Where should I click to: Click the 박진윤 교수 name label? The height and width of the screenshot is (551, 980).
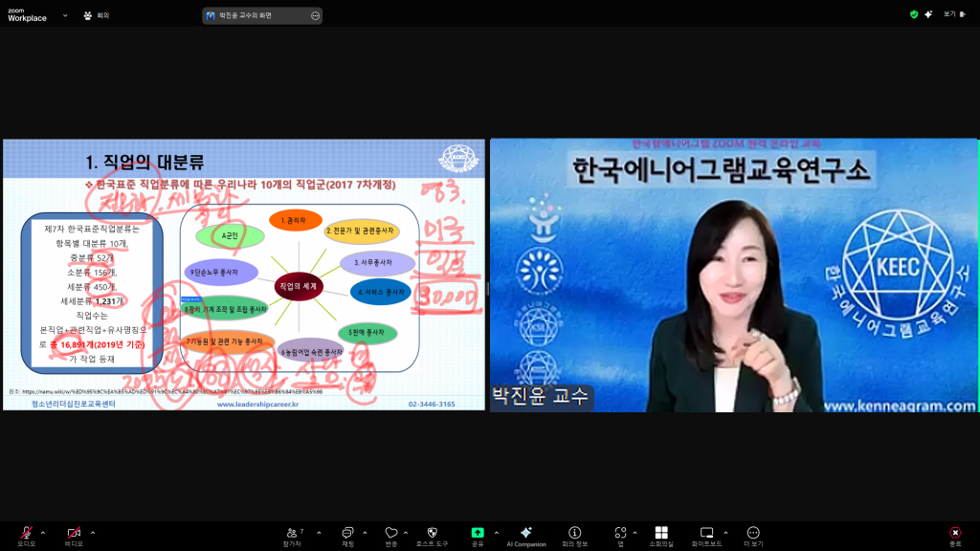[541, 397]
